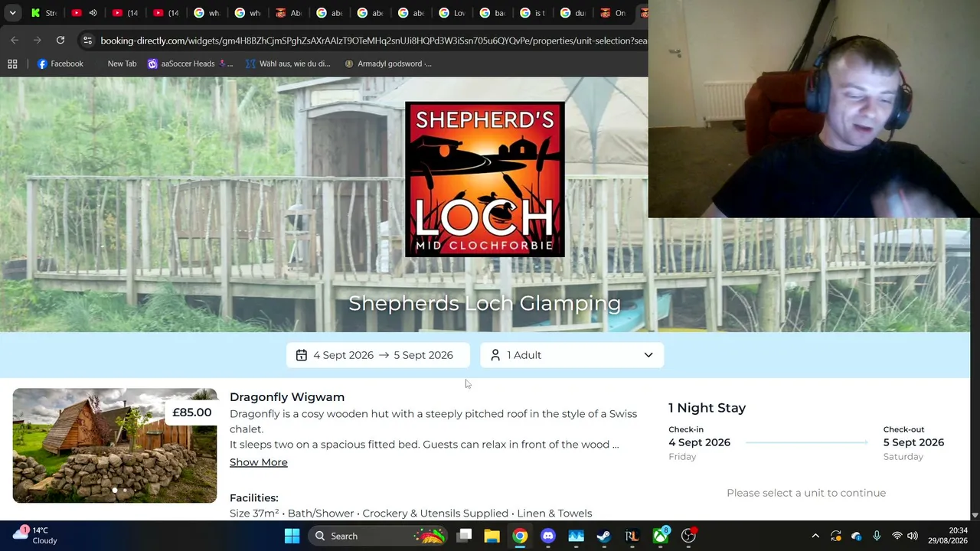Open the OneDrive cloud tray icon

click(856, 536)
